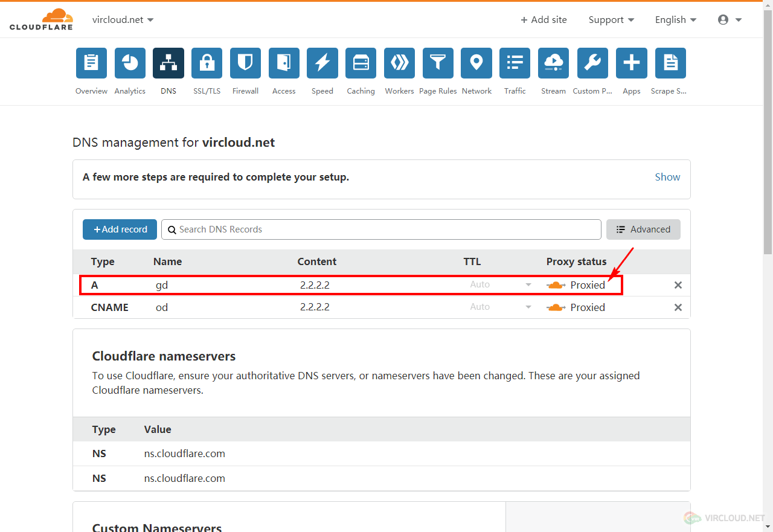The height and width of the screenshot is (532, 773).
Task: Toggle proxy cloud for od record
Action: click(556, 307)
